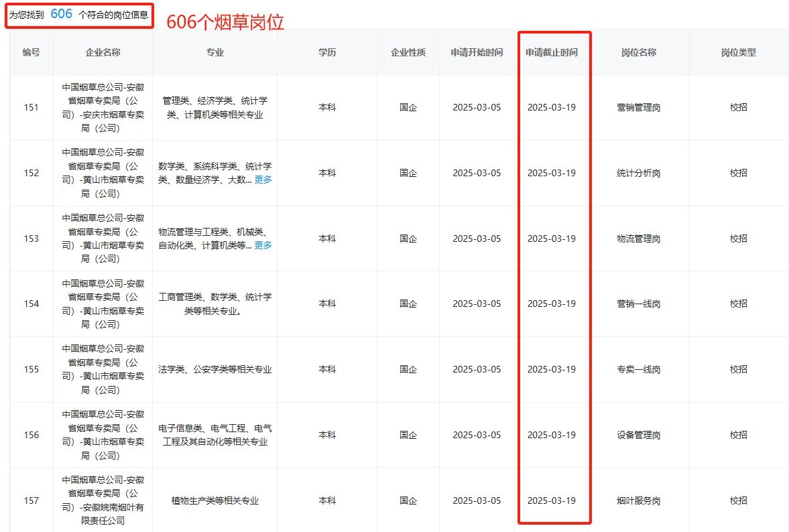Click the 营销一线岗 position name
The width and height of the screenshot is (789, 532).
[639, 304]
